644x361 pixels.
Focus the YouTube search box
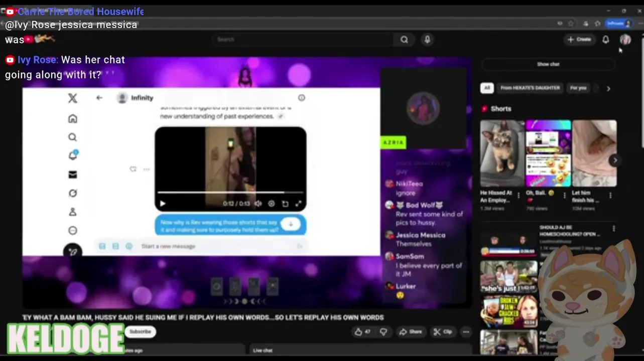tap(304, 39)
